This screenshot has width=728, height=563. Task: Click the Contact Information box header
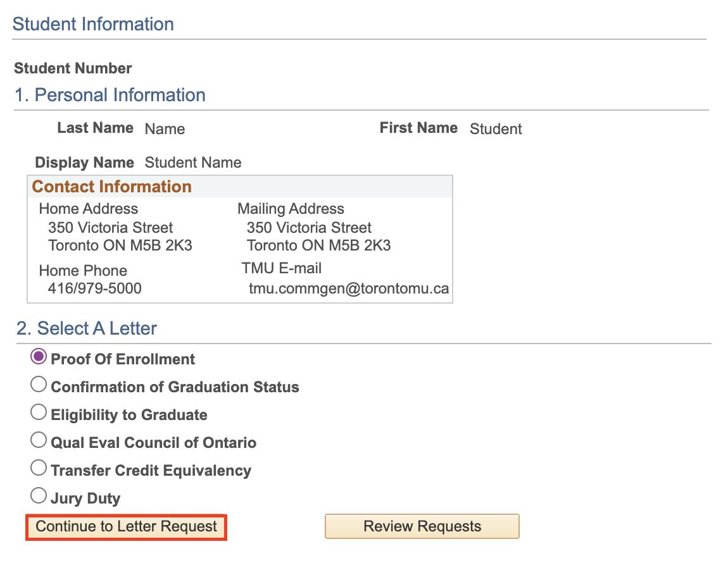click(112, 187)
